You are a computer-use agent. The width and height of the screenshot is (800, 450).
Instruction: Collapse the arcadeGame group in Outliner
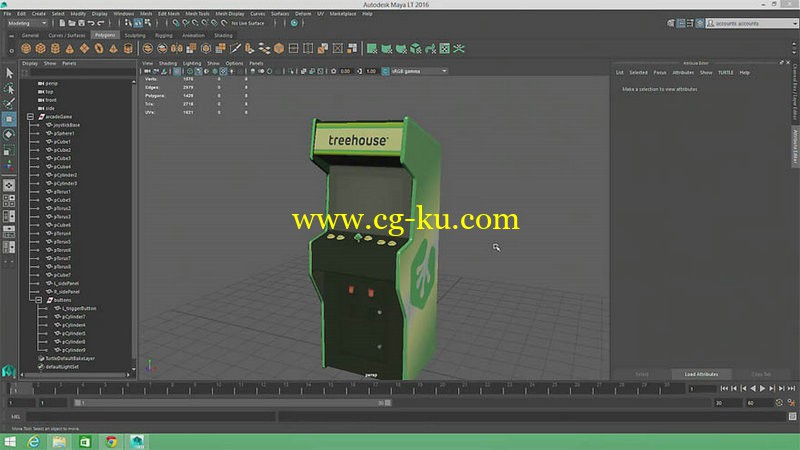point(30,117)
